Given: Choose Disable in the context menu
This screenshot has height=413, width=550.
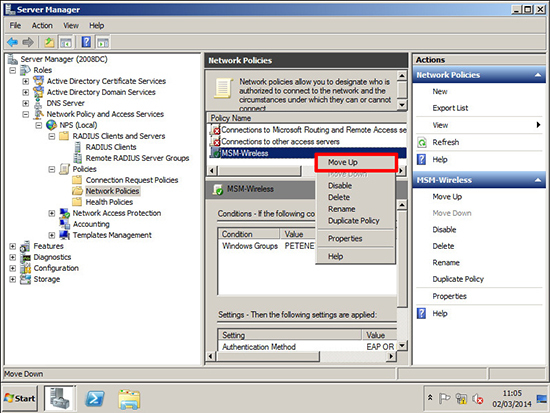Looking at the screenshot, I should 356,186.
